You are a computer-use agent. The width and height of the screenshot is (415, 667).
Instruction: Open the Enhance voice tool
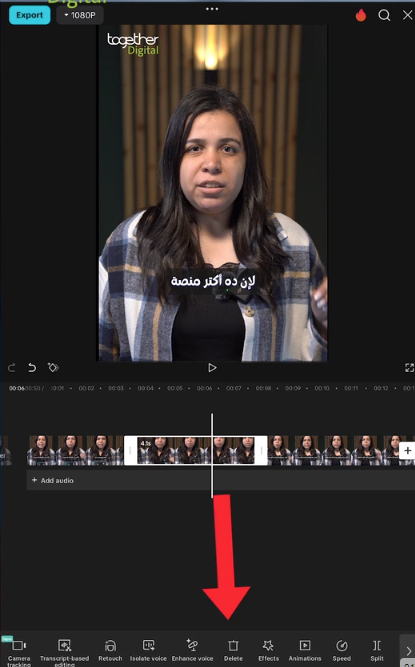pyautogui.click(x=192, y=651)
